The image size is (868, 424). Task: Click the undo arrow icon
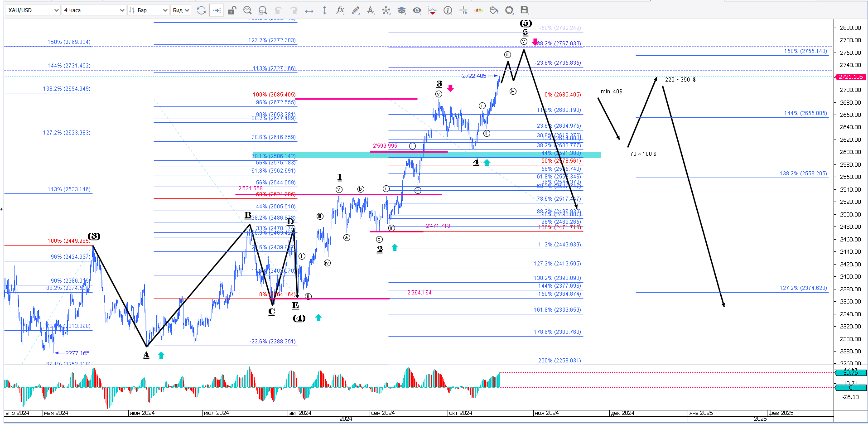coord(278,10)
